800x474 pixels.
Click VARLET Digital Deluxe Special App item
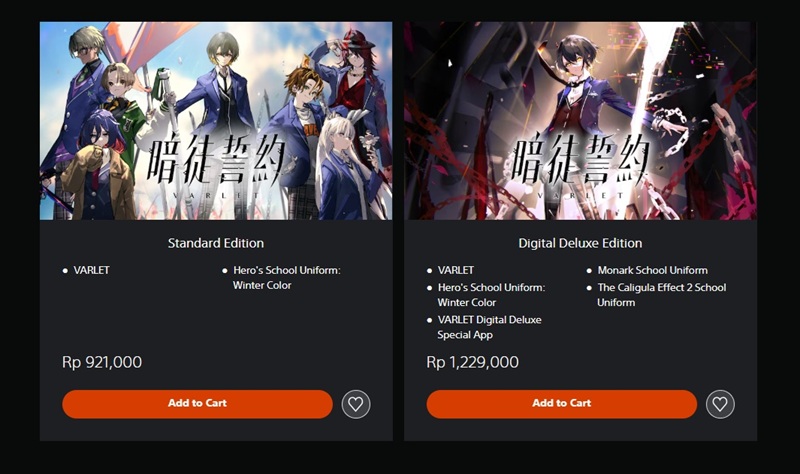pyautogui.click(x=489, y=327)
